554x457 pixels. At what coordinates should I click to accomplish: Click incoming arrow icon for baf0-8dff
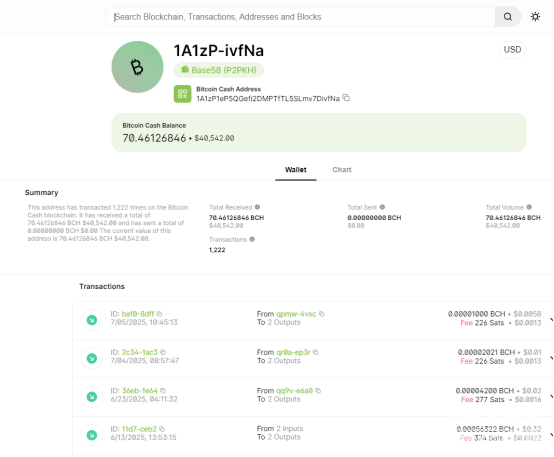tap(92, 320)
